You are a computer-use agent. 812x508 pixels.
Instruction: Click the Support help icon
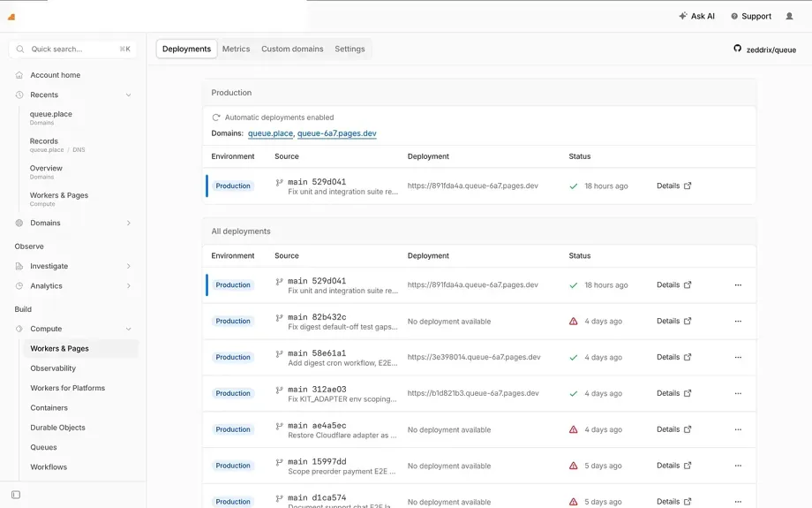tap(733, 17)
